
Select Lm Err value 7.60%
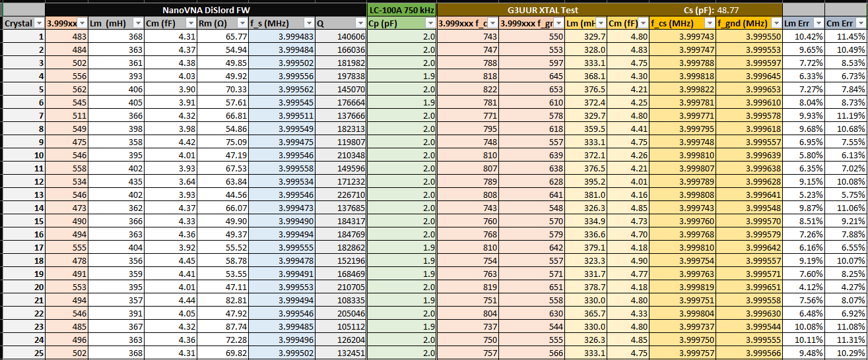tap(803, 274)
